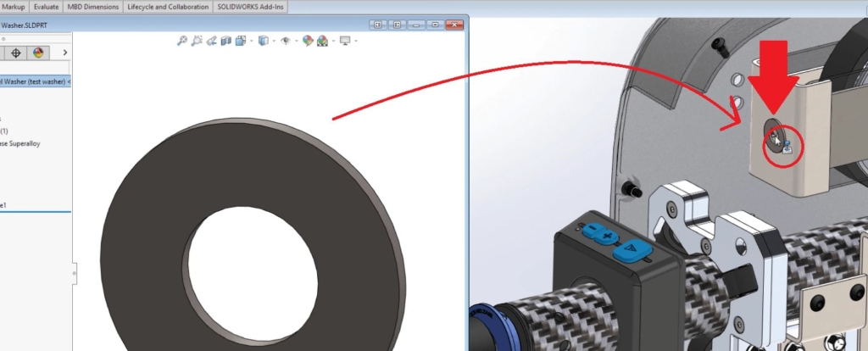This screenshot has width=868, height=351.
Task: Select the last feature item ending in e1
Action: point(3,205)
